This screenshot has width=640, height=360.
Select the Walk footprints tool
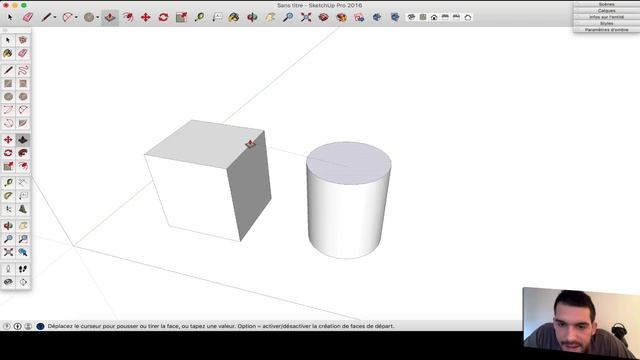pos(23,269)
